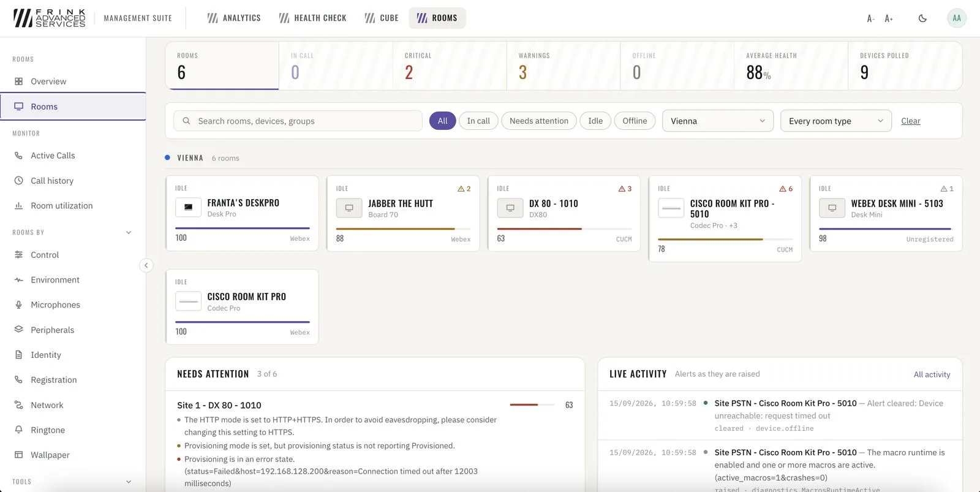The height and width of the screenshot is (492, 980).
Task: Select the In call filter pill
Action: (x=478, y=121)
